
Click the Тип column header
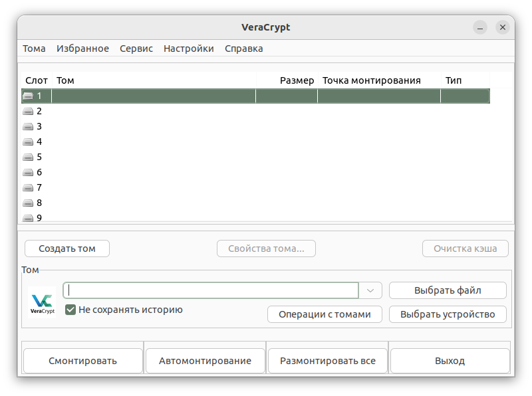pos(465,80)
